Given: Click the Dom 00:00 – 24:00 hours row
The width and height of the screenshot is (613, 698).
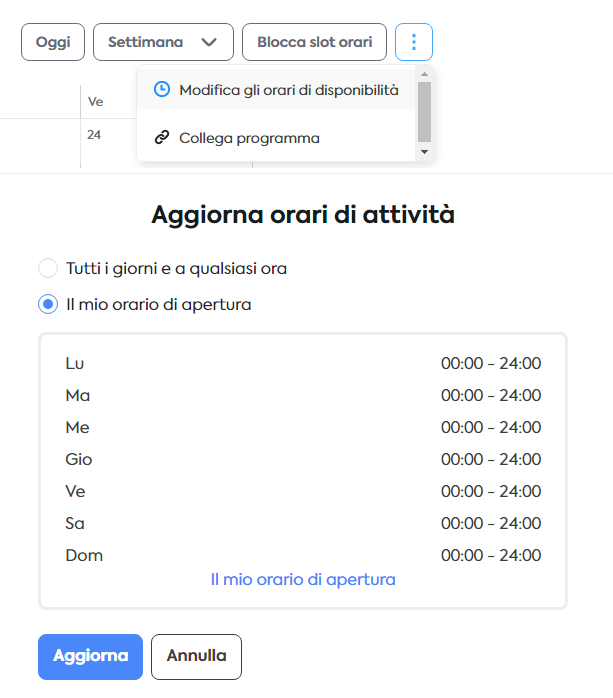Looking at the screenshot, I should point(303,555).
